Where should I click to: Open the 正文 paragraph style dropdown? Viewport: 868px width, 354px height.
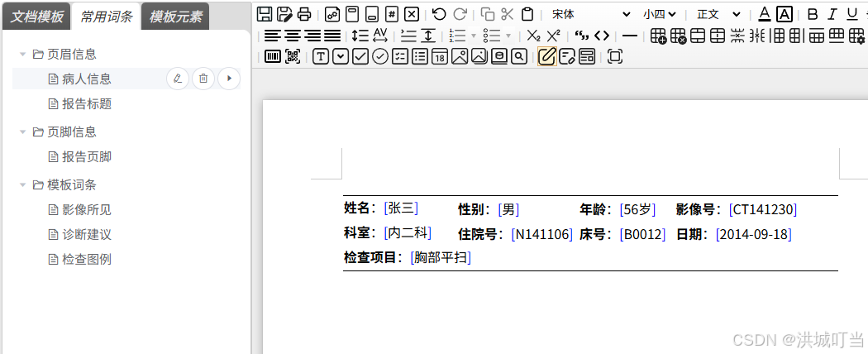(718, 14)
